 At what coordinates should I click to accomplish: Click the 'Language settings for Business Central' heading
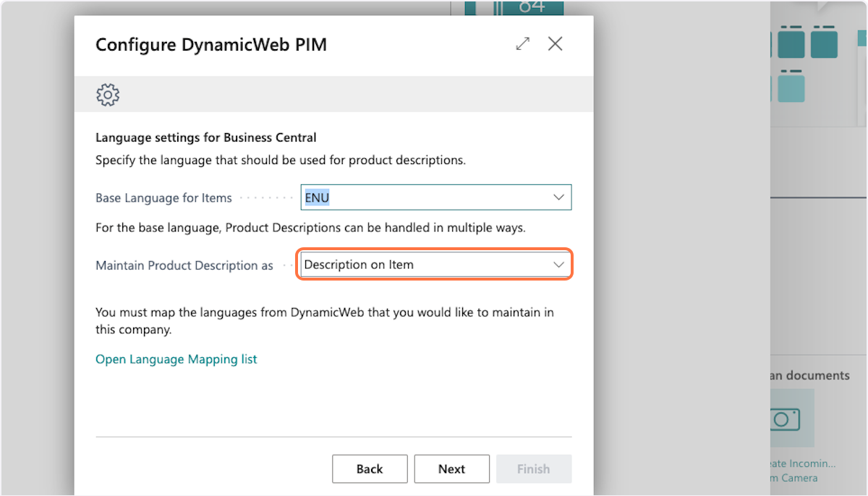click(206, 137)
